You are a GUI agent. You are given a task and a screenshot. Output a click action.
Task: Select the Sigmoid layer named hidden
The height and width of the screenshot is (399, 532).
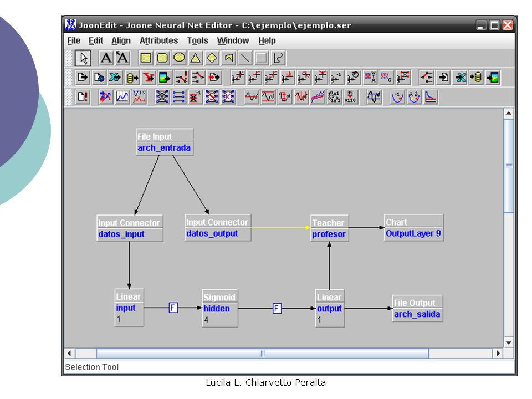(220, 308)
